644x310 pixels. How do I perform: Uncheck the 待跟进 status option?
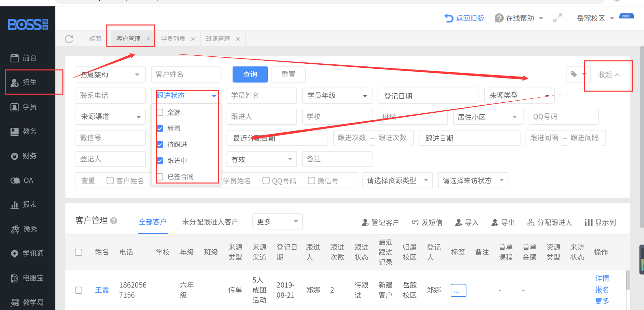point(160,145)
